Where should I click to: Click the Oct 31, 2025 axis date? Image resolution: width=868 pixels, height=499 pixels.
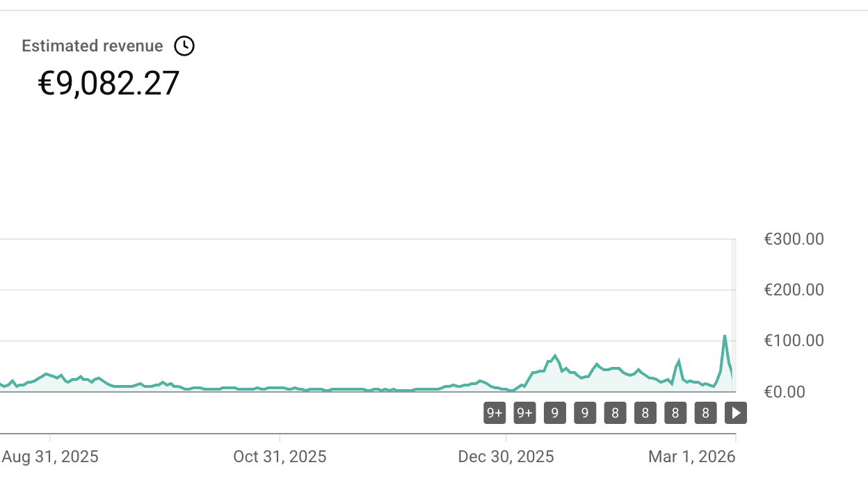(x=280, y=457)
